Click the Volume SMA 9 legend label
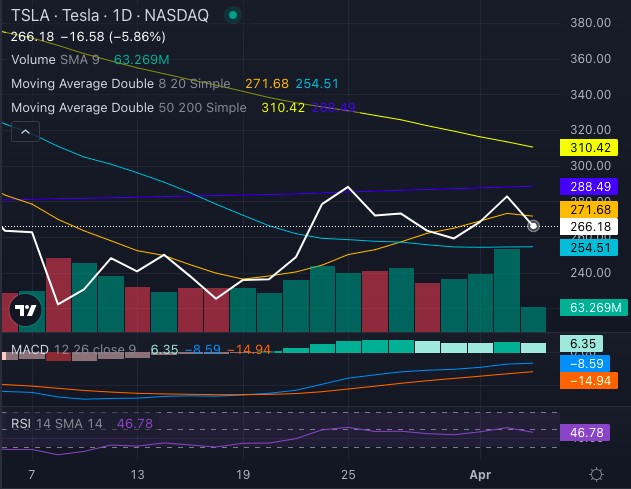Image resolution: width=631 pixels, height=489 pixels. pyautogui.click(x=56, y=60)
